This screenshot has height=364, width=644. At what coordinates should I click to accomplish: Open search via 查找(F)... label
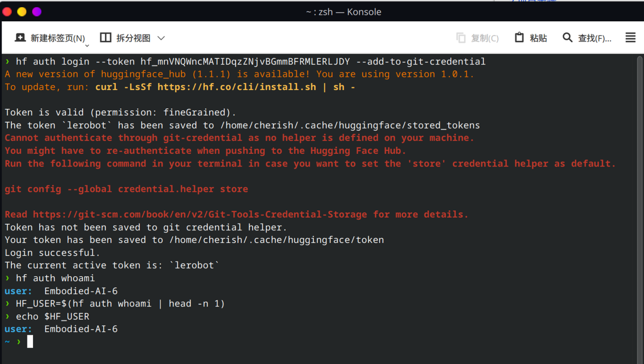tap(594, 38)
